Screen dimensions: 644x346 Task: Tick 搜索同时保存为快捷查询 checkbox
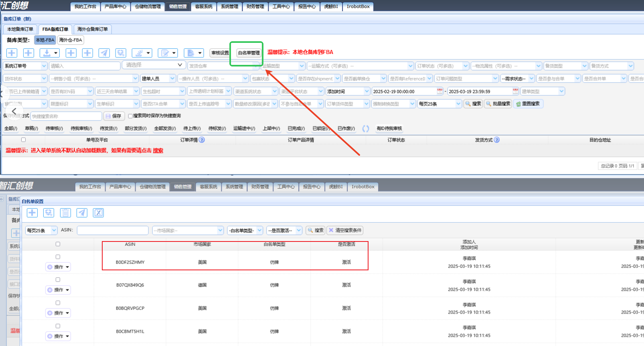pyautogui.click(x=130, y=116)
